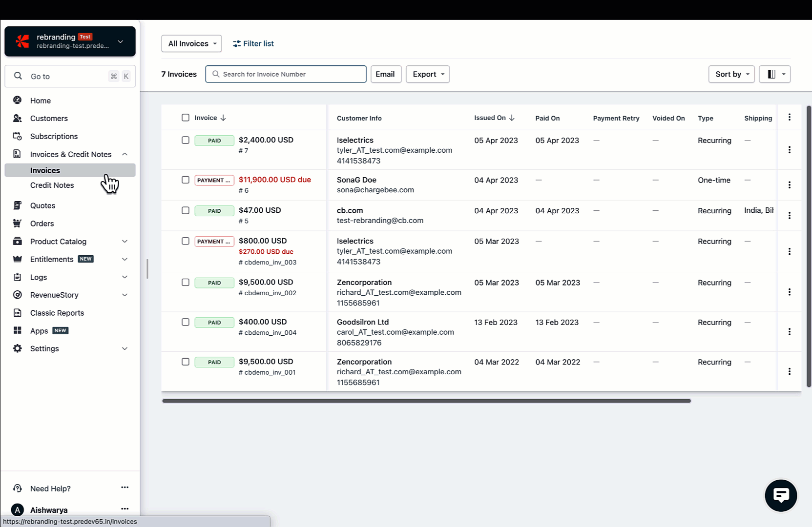Screen dimensions: 812x527
Task: Open Apps grid icon in sidebar
Action: point(18,330)
